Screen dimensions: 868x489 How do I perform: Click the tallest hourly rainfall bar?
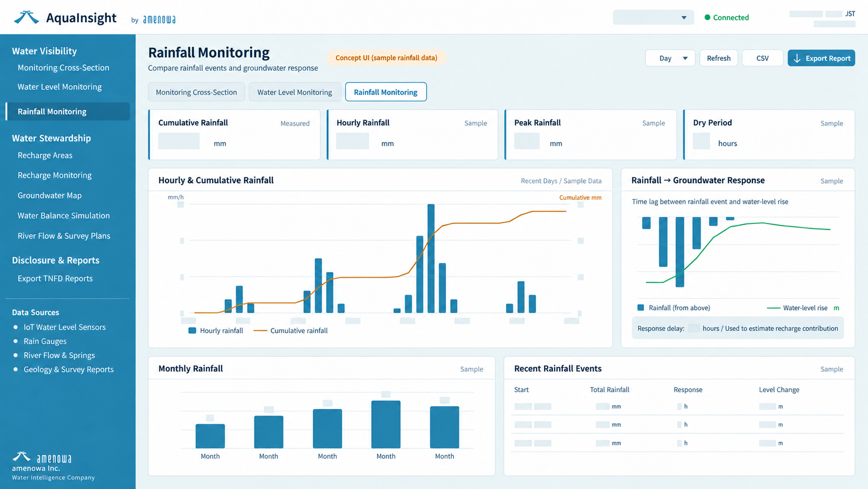tap(431, 258)
